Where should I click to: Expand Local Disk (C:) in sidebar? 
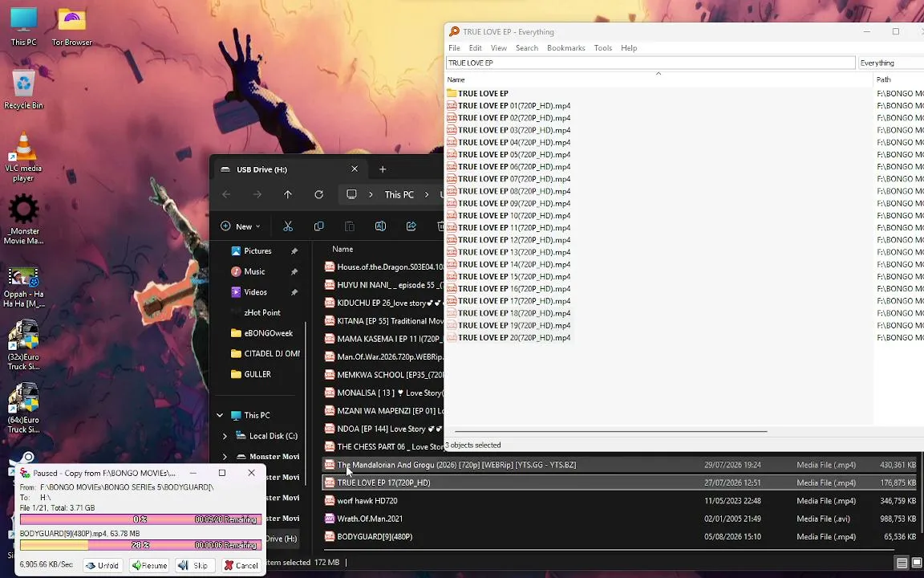pos(225,436)
